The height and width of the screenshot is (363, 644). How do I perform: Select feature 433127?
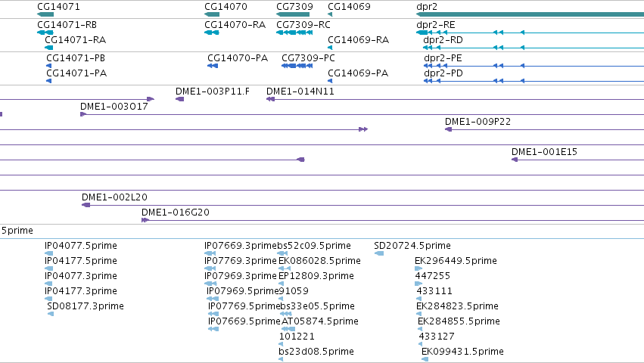click(436, 337)
